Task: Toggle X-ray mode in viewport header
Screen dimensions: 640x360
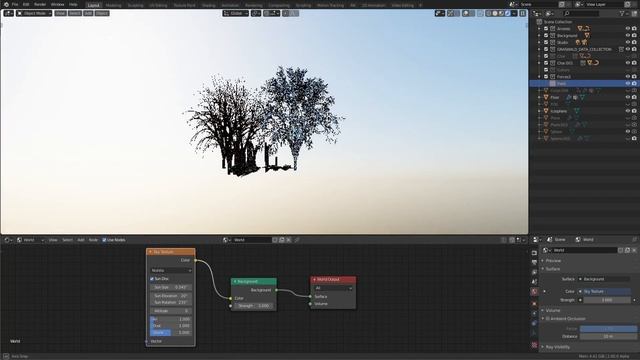Action: tap(480, 13)
